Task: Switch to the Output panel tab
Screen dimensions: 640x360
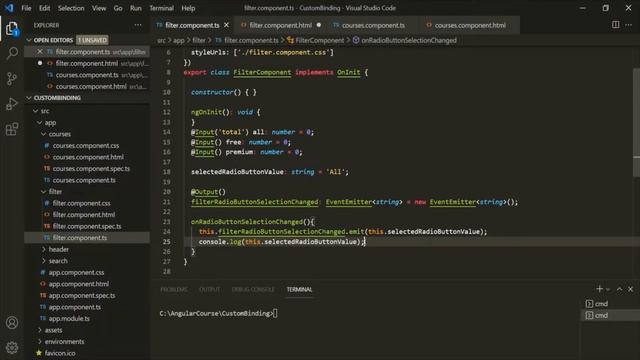Action: pyautogui.click(x=209, y=289)
